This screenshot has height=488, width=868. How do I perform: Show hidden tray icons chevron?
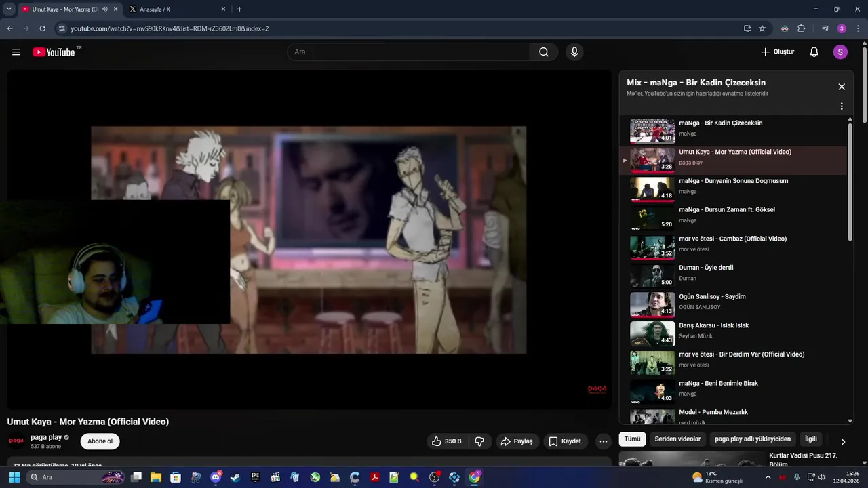[x=768, y=477]
